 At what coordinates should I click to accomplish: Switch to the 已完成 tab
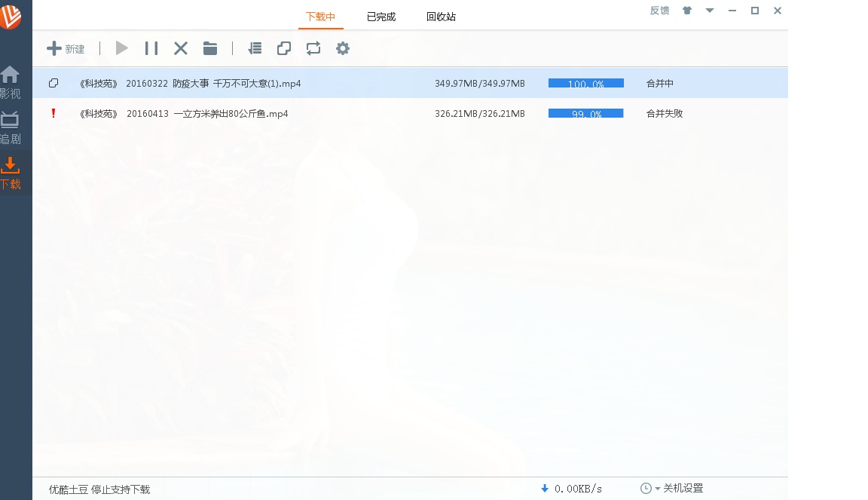381,17
